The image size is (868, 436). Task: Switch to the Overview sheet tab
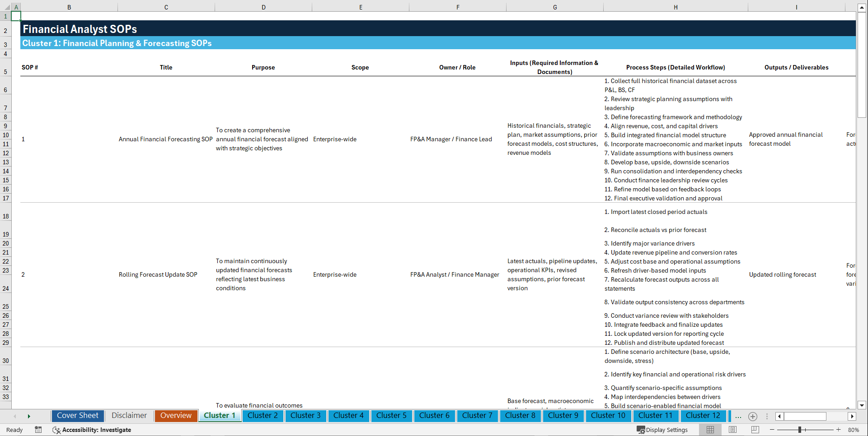(176, 416)
